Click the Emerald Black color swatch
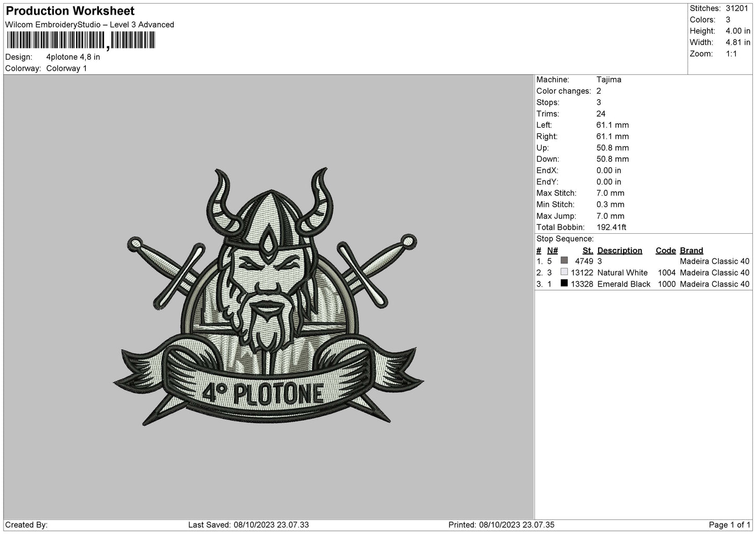Image resolution: width=756 pixels, height=534 pixels. click(x=564, y=283)
